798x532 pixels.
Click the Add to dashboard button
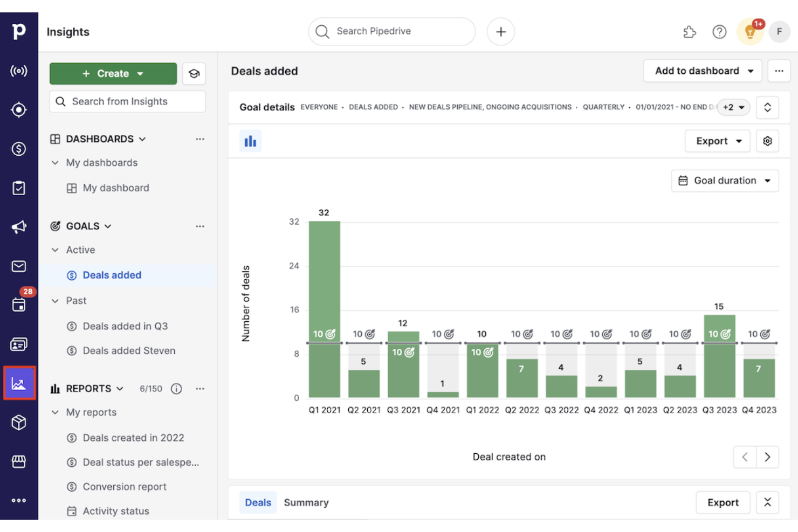pos(702,71)
